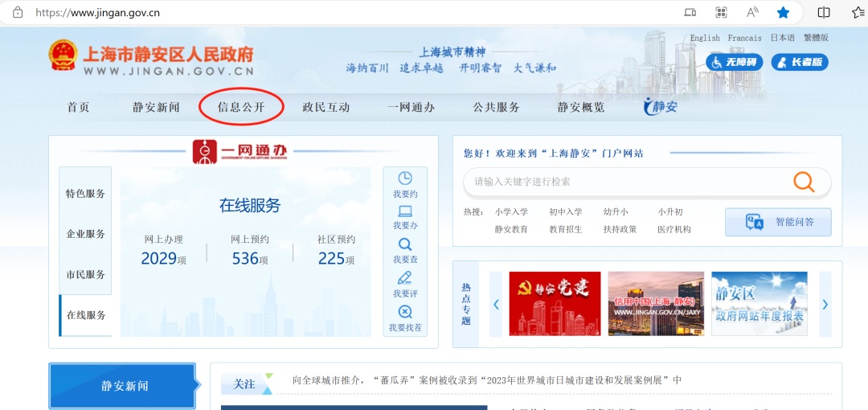Click hot search 医疗机构
Viewport: 868px width, 410px height.
point(674,229)
